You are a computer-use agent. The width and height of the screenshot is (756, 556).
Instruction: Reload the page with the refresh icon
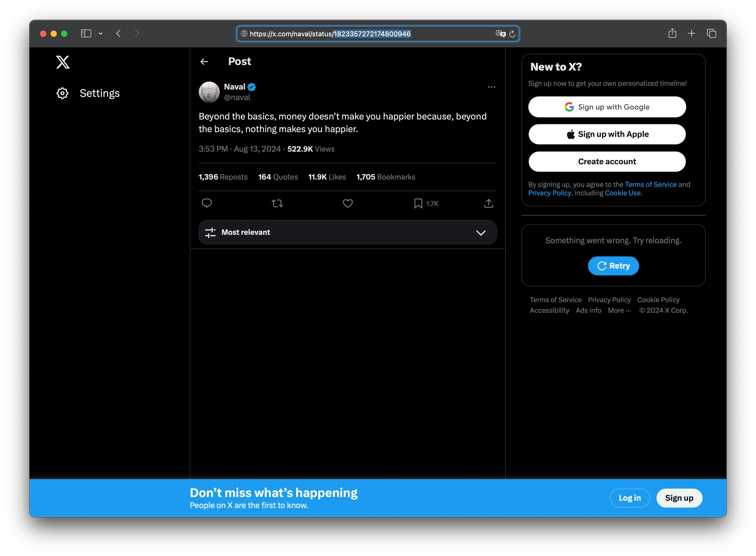(512, 34)
